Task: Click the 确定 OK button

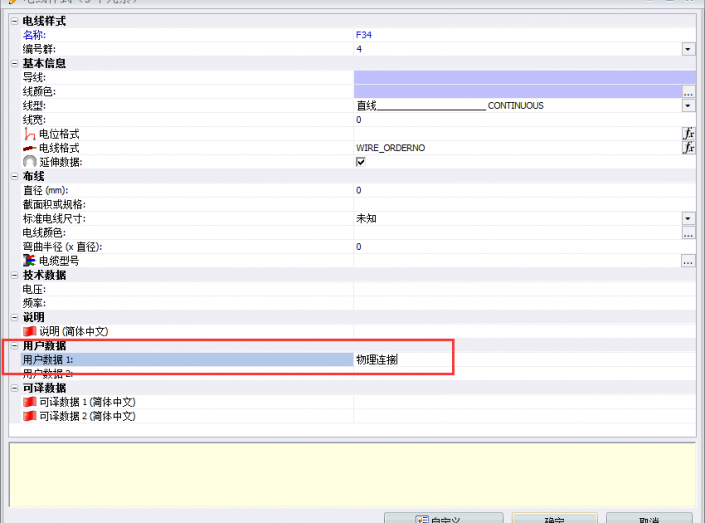Action: click(554, 519)
